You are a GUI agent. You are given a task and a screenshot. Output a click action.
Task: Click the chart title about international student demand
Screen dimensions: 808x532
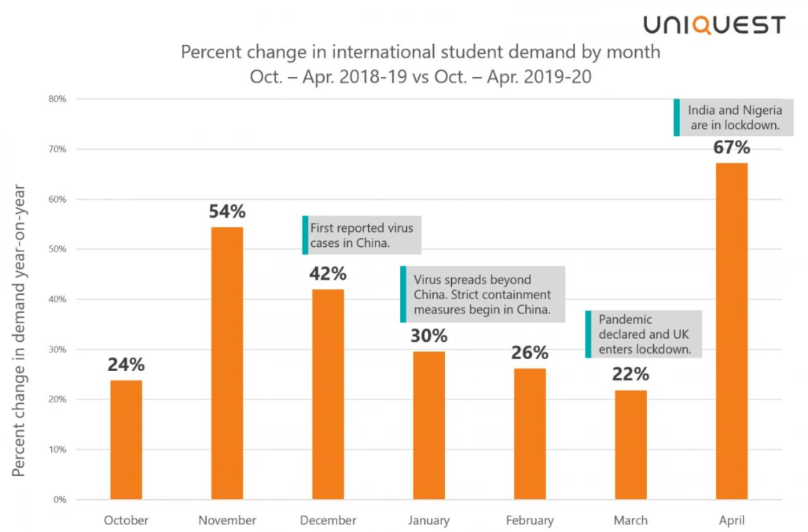pos(420,64)
